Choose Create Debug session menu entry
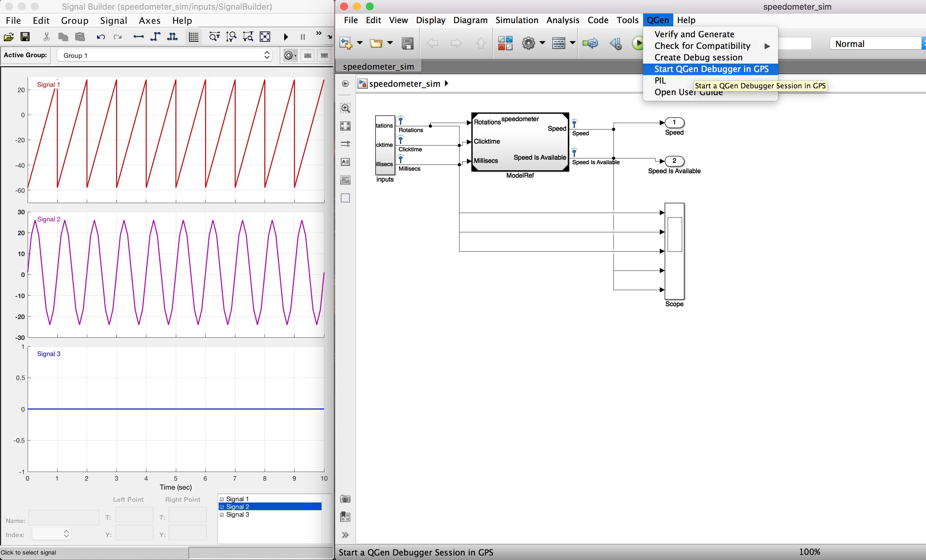926x560 pixels. tap(710, 58)
